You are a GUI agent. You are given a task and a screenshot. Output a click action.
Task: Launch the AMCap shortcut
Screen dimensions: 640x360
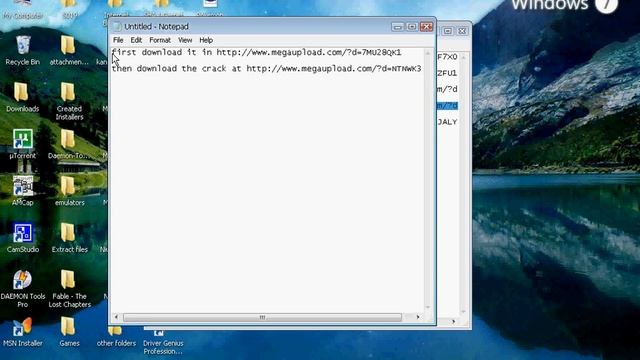tap(22, 191)
